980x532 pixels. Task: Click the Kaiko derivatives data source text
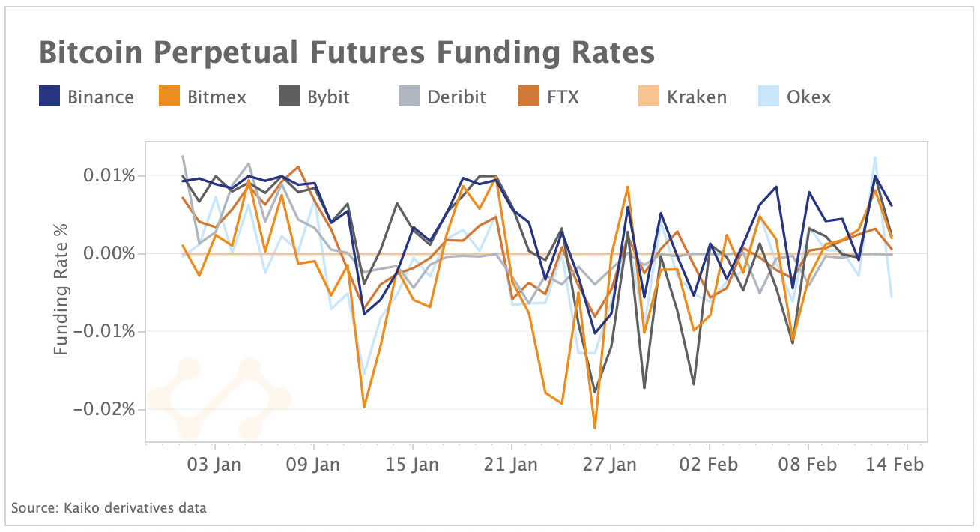pos(109,508)
